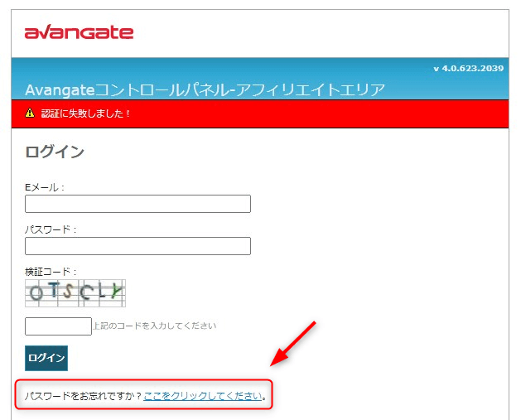Click the 認証に失敗しました！ error message
Image resolution: width=521 pixels, height=420 pixels.
click(85, 113)
